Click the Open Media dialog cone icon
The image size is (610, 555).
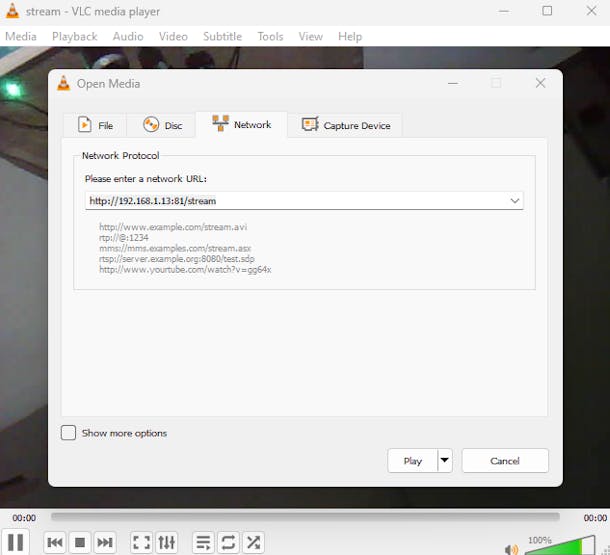[64, 83]
